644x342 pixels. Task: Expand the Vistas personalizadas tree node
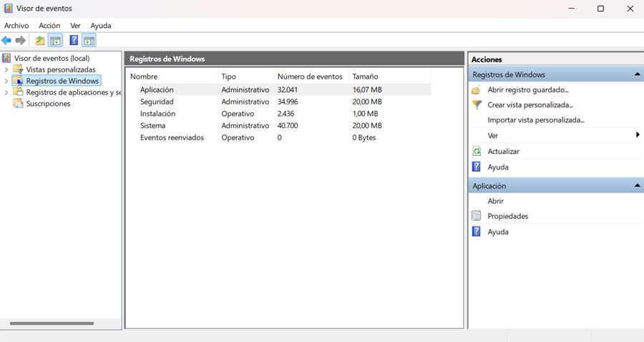[x=6, y=70]
